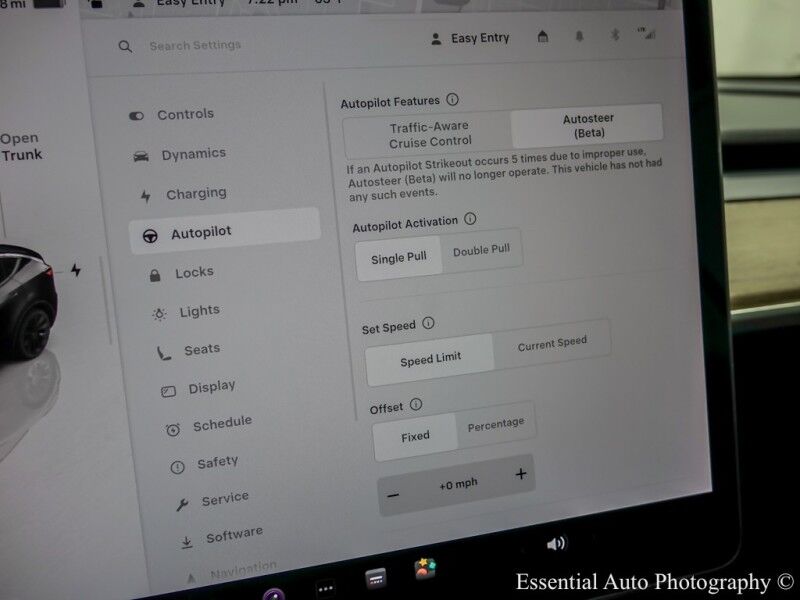Open the dashcam app icon in dock
This screenshot has height=600, width=800.
tap(376, 579)
